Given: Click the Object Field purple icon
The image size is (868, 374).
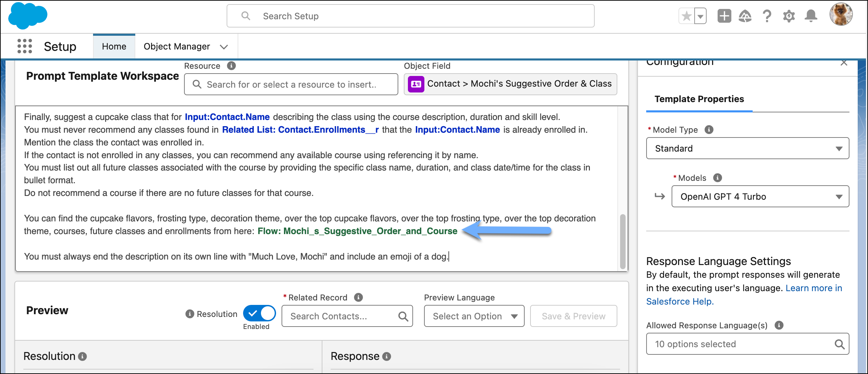Looking at the screenshot, I should pos(416,84).
